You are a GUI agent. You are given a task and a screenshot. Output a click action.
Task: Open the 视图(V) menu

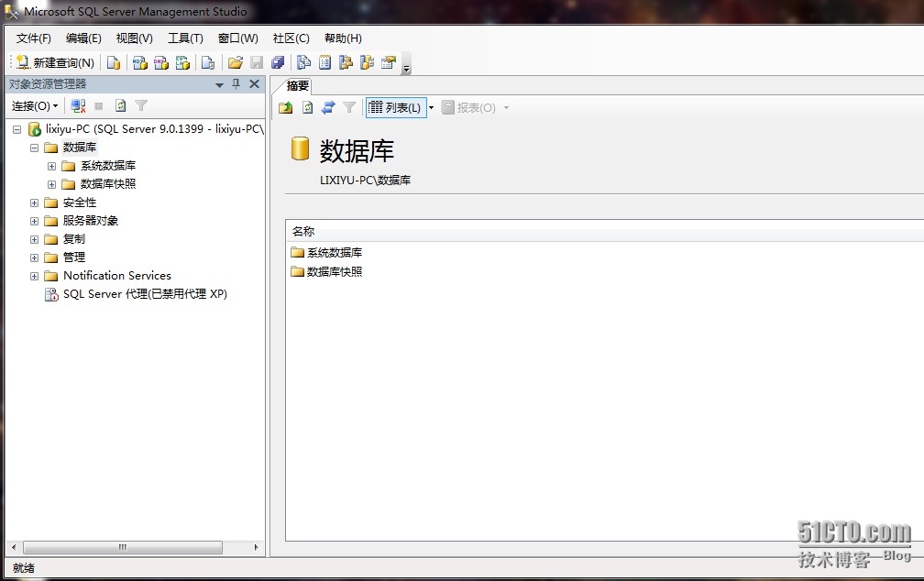pyautogui.click(x=135, y=38)
